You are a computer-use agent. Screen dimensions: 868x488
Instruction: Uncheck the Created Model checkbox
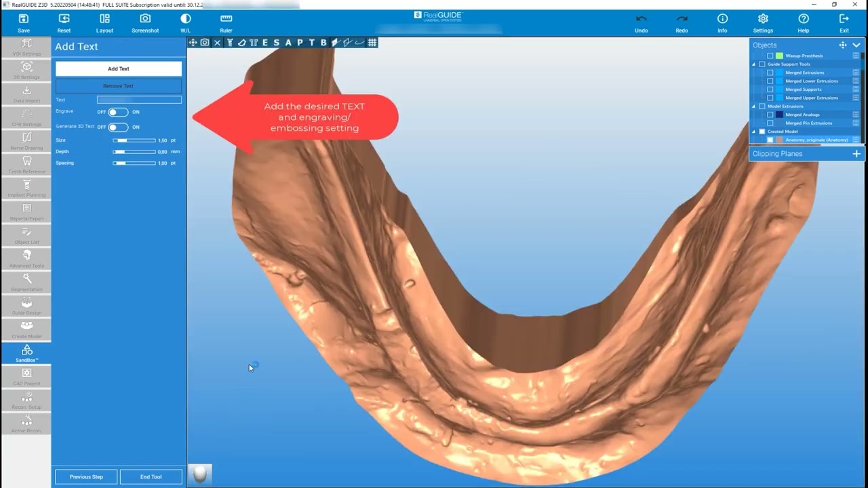pyautogui.click(x=762, y=131)
